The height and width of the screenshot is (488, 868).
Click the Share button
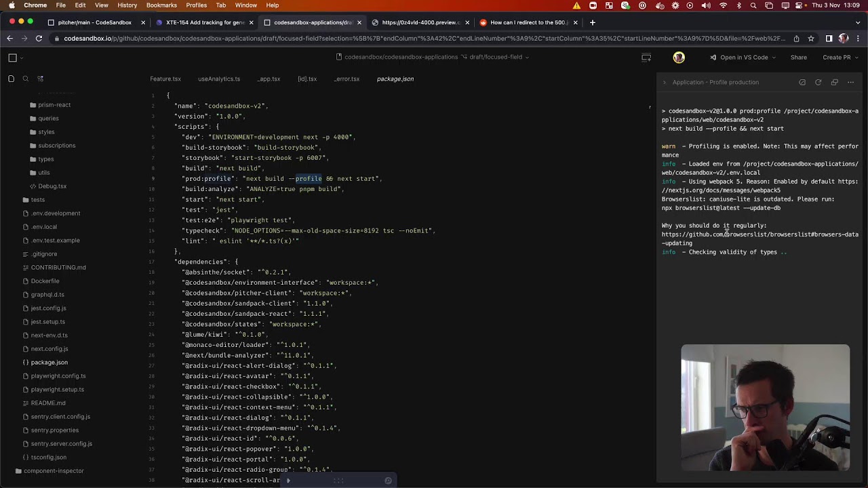[x=798, y=58]
